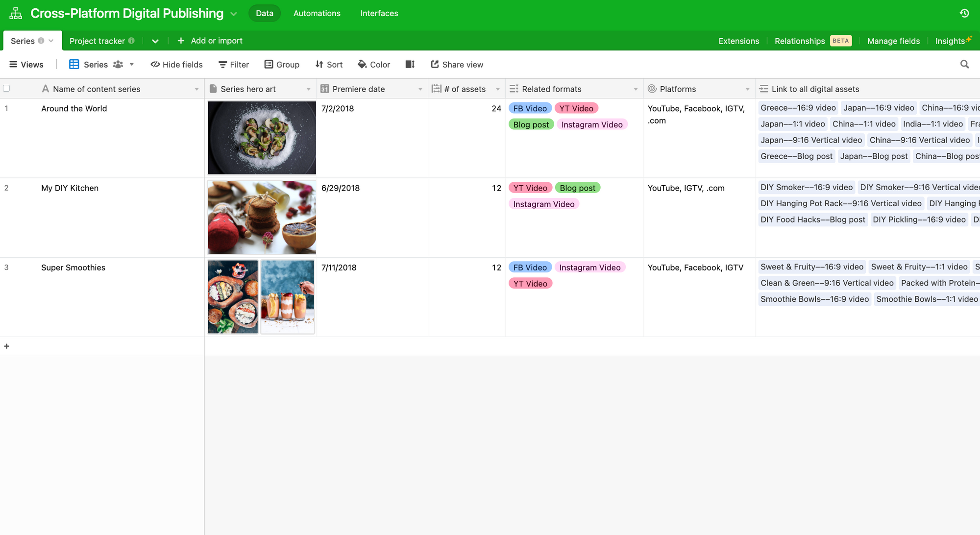
Task: Open Platforms column dropdown arrow
Action: (747, 89)
